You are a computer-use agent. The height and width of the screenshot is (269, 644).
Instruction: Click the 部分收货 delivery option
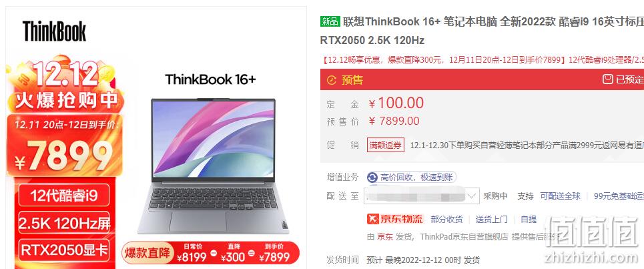click(x=447, y=220)
